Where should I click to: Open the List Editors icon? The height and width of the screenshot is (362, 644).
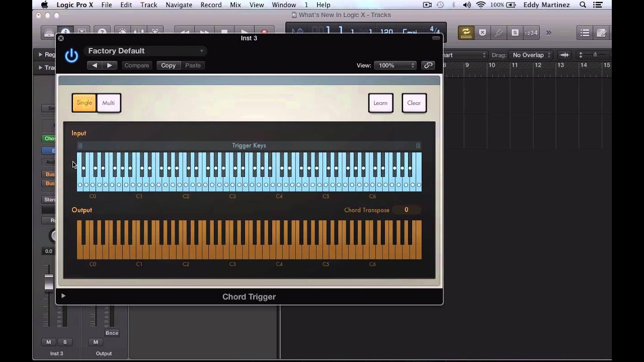(x=585, y=33)
